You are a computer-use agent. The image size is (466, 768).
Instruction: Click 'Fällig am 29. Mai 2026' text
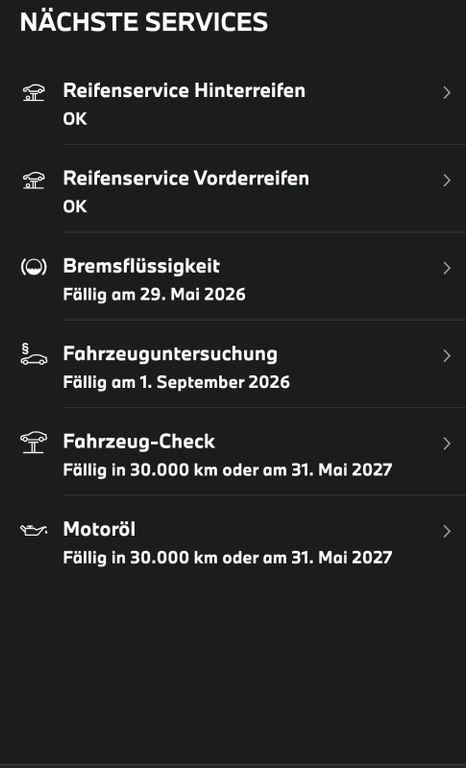(154, 295)
